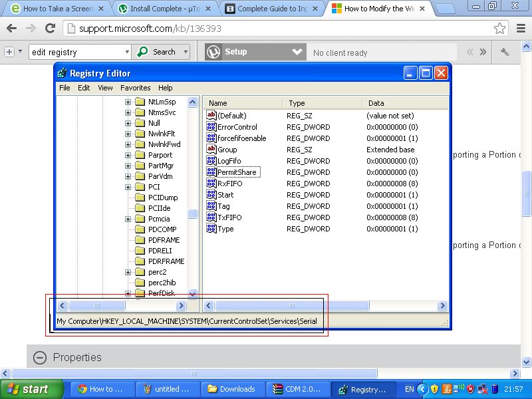Select the NwlnkFwd tree item

click(164, 144)
